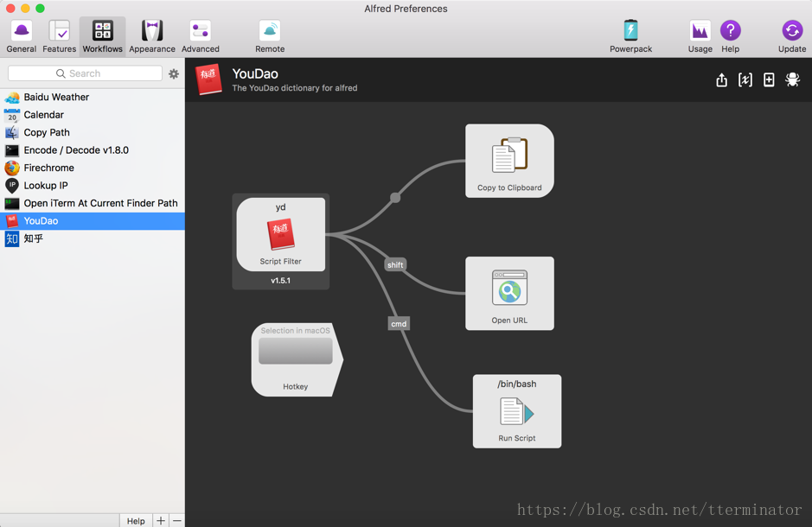Click the Open iTerm workflow terminal icon
The image size is (812, 527).
point(12,203)
